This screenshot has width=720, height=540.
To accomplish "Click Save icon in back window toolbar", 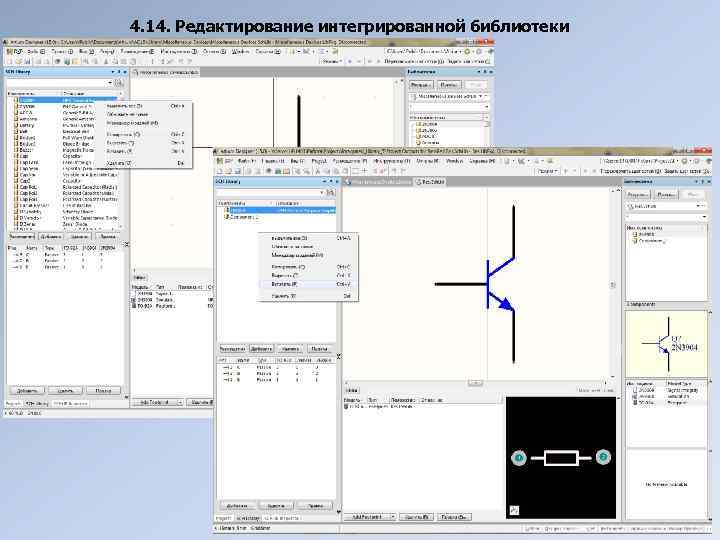I will (x=27, y=62).
